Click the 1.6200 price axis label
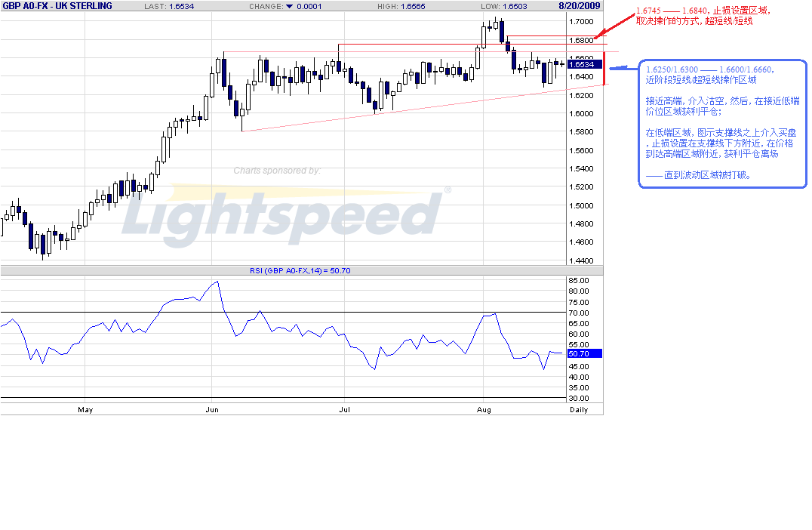The image size is (812, 530). click(x=581, y=95)
